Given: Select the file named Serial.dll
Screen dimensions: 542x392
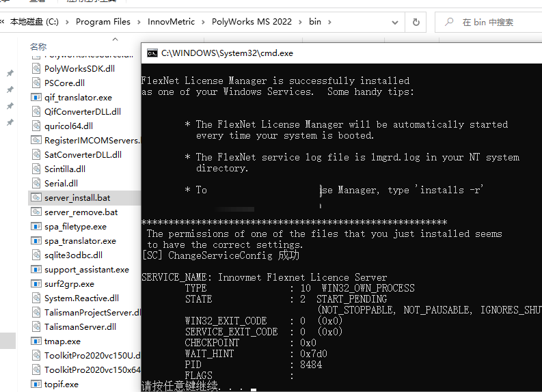Looking at the screenshot, I should click(x=61, y=184).
